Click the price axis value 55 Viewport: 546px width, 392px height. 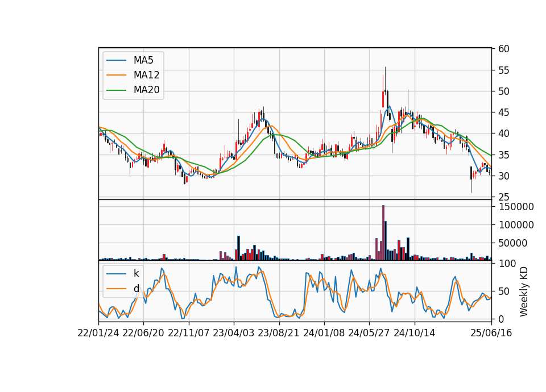pyautogui.click(x=503, y=70)
